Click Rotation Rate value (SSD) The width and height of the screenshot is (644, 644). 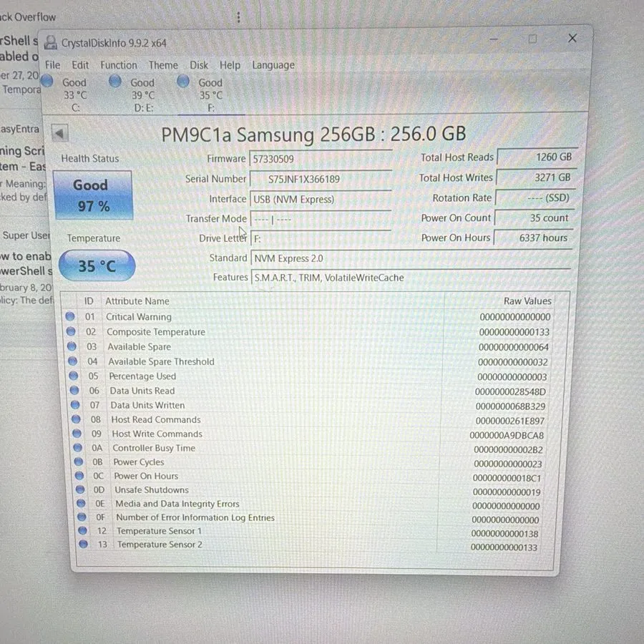[535, 197]
